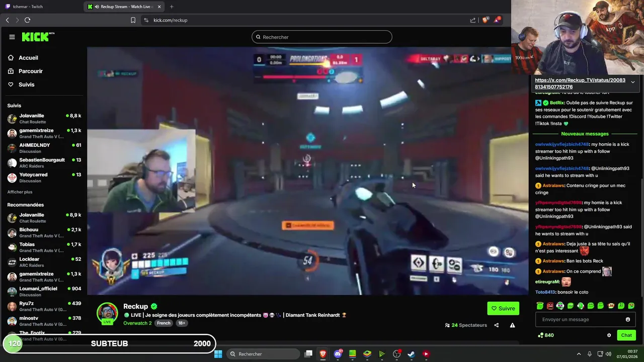Collapse the pinned message chevron
Viewport: 644px width, 362px height.
pos(632,82)
